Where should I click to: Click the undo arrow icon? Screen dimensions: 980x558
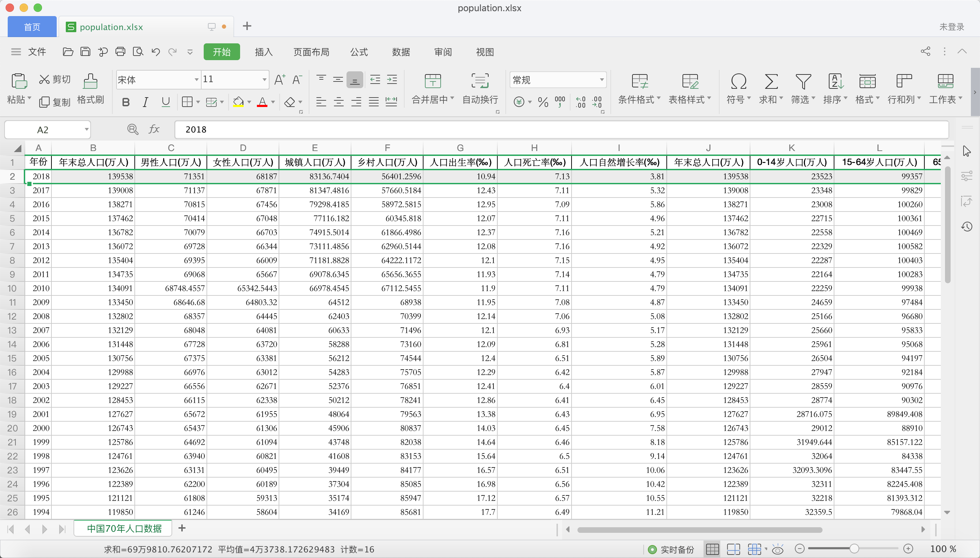click(x=155, y=52)
